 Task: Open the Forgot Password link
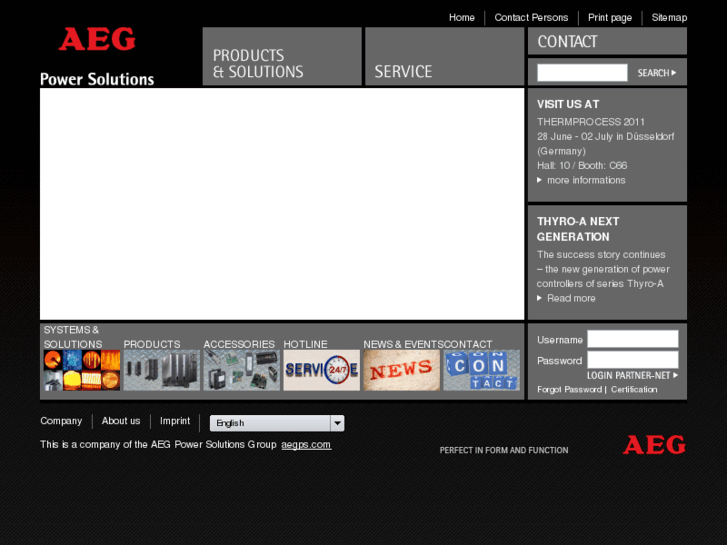pos(569,390)
